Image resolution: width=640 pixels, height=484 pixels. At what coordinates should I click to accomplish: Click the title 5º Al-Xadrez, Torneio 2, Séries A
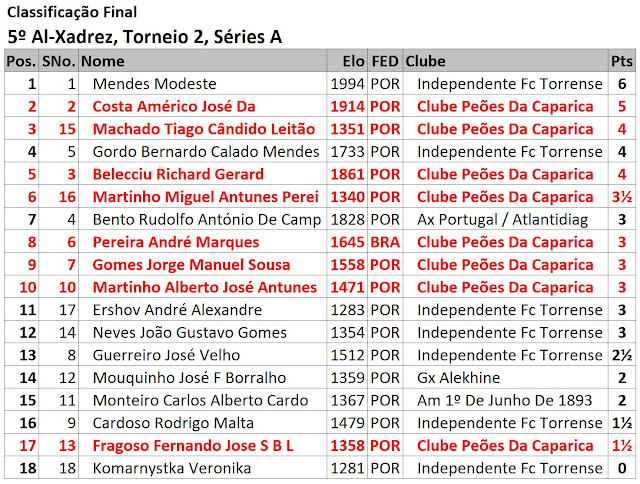(144, 37)
